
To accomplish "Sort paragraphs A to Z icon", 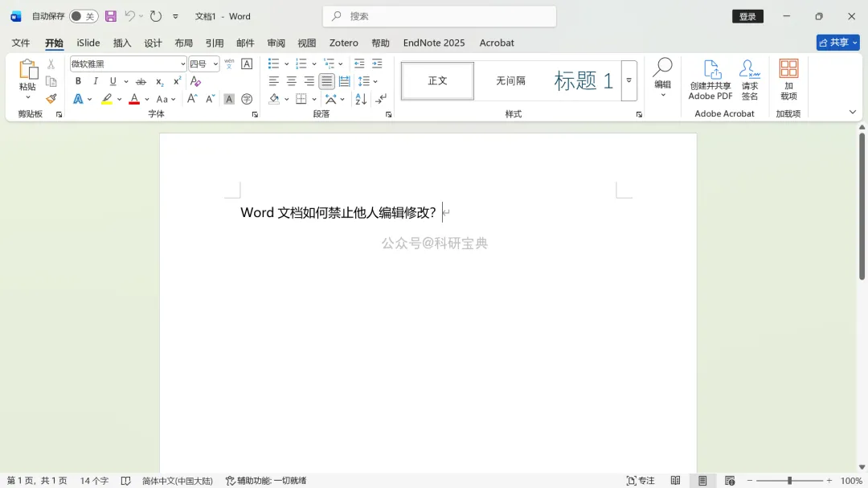I will click(361, 99).
